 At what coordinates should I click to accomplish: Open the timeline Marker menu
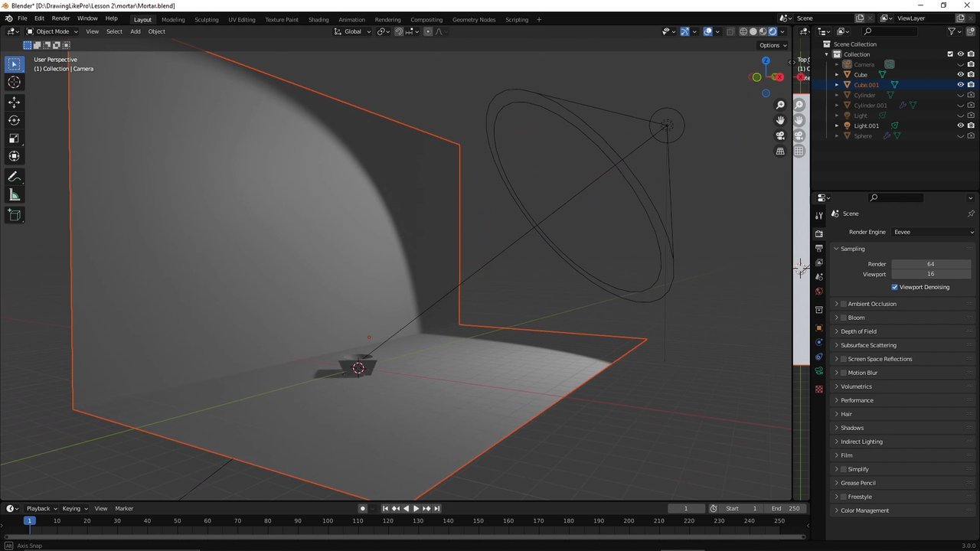click(124, 508)
